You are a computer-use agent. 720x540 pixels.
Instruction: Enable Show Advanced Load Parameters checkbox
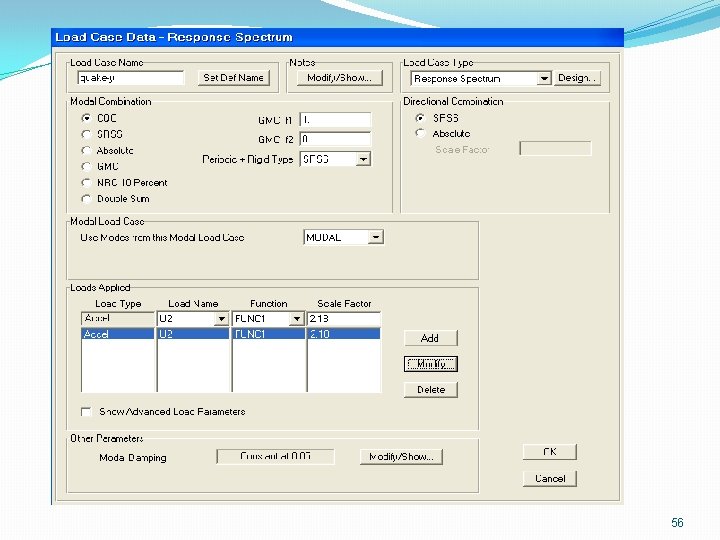pyautogui.click(x=86, y=411)
